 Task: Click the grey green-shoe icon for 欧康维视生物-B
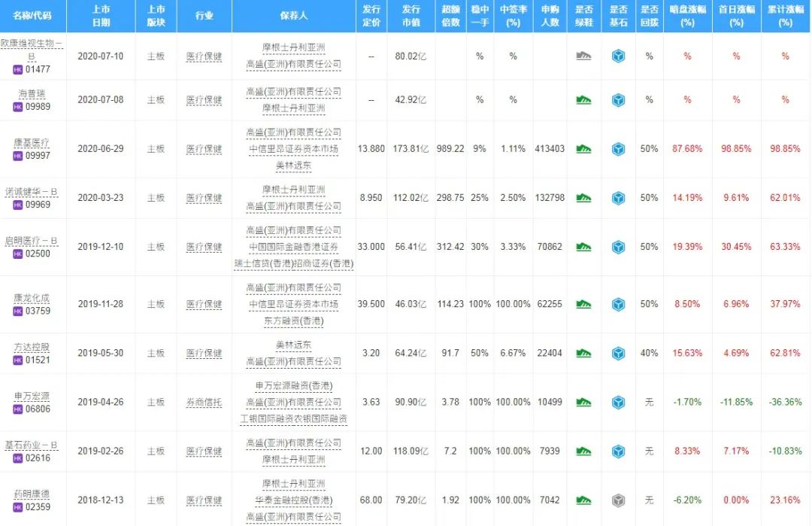pyautogui.click(x=583, y=56)
